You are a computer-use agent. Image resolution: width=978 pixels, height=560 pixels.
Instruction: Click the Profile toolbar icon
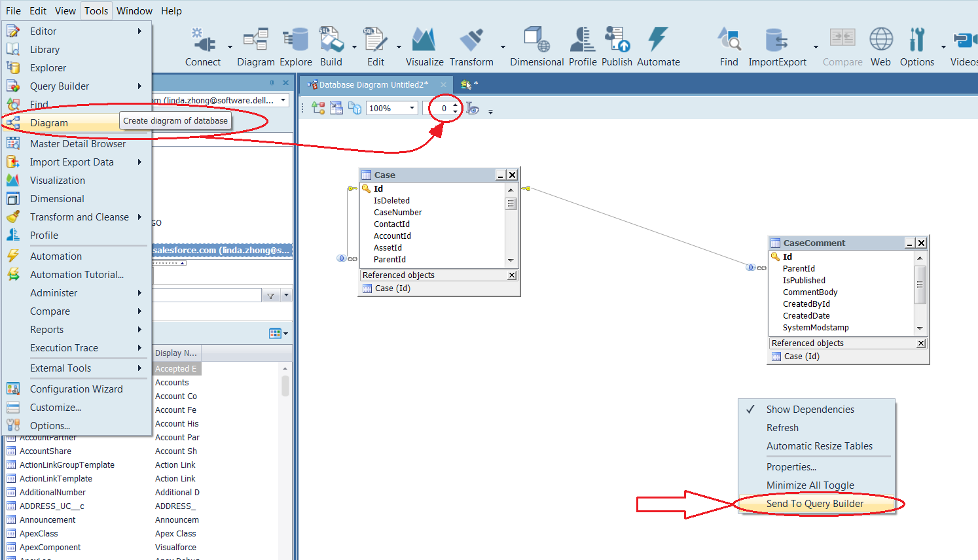coord(582,42)
